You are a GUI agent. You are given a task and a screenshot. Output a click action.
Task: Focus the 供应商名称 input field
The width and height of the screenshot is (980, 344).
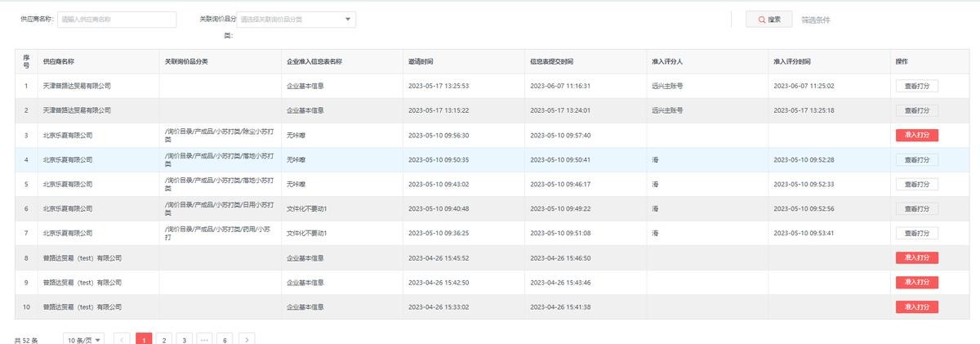pos(117,20)
